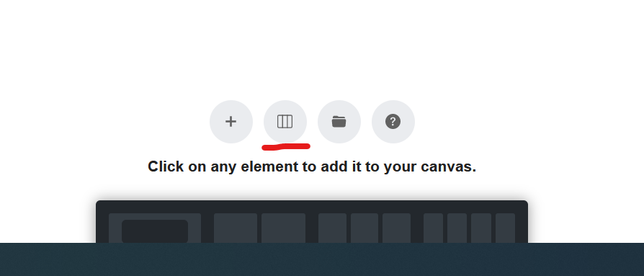Choose middle block of the three-column layout

pos(365,228)
